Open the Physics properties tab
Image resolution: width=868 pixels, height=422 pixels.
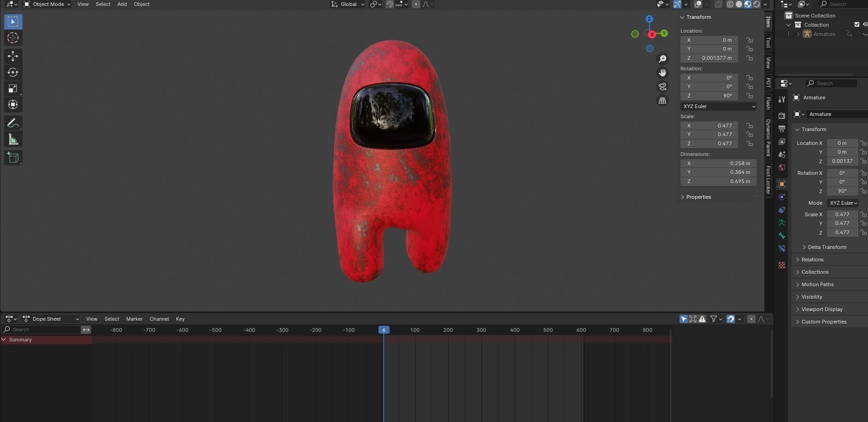(782, 197)
